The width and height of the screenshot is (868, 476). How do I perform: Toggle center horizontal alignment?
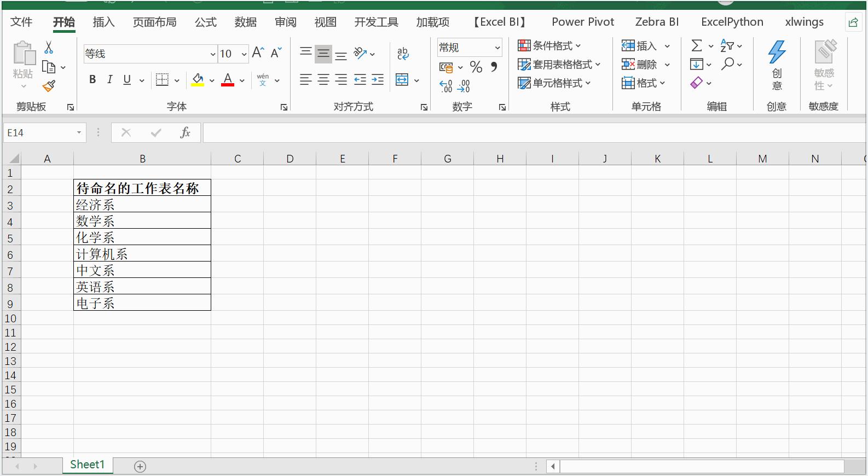(x=323, y=80)
